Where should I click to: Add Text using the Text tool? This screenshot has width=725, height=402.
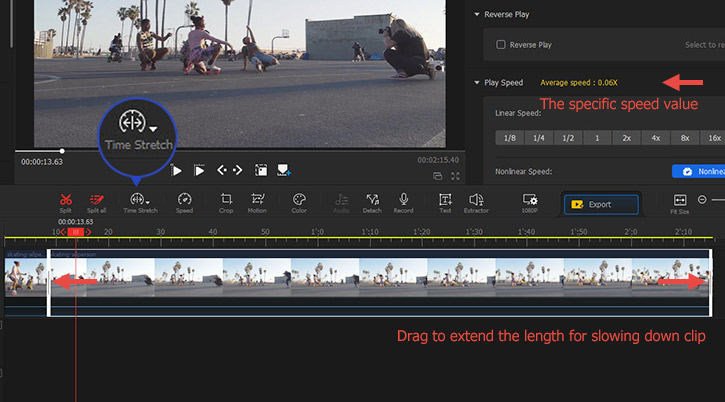(x=445, y=201)
